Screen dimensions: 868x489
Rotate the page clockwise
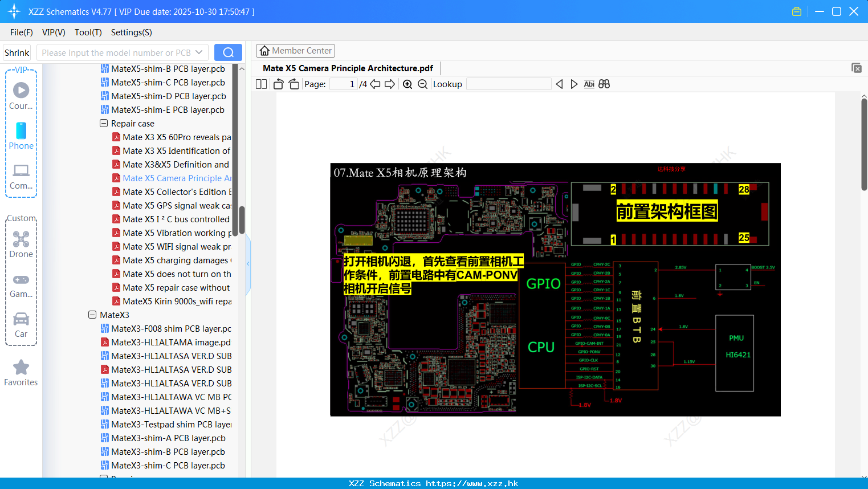coord(294,84)
